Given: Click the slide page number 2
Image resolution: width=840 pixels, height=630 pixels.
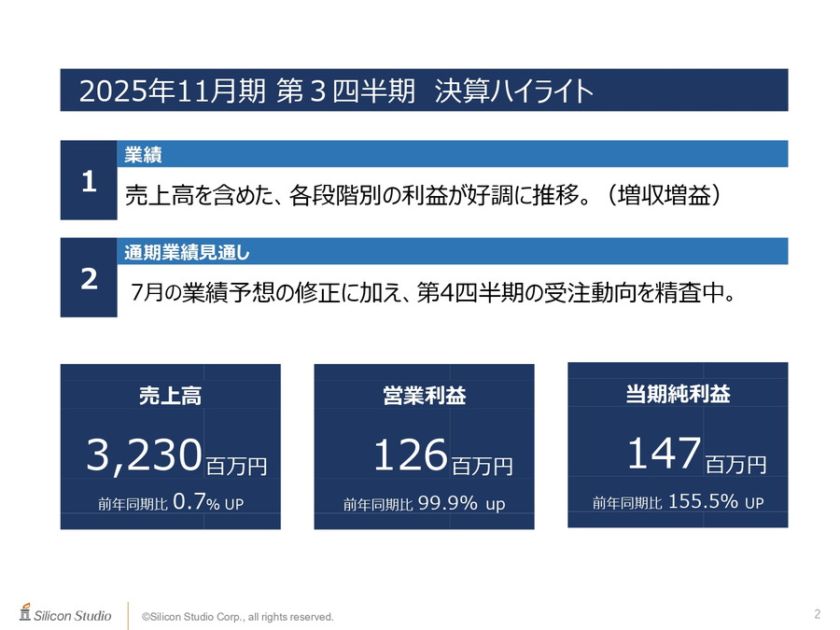Looking at the screenshot, I should click(818, 613).
